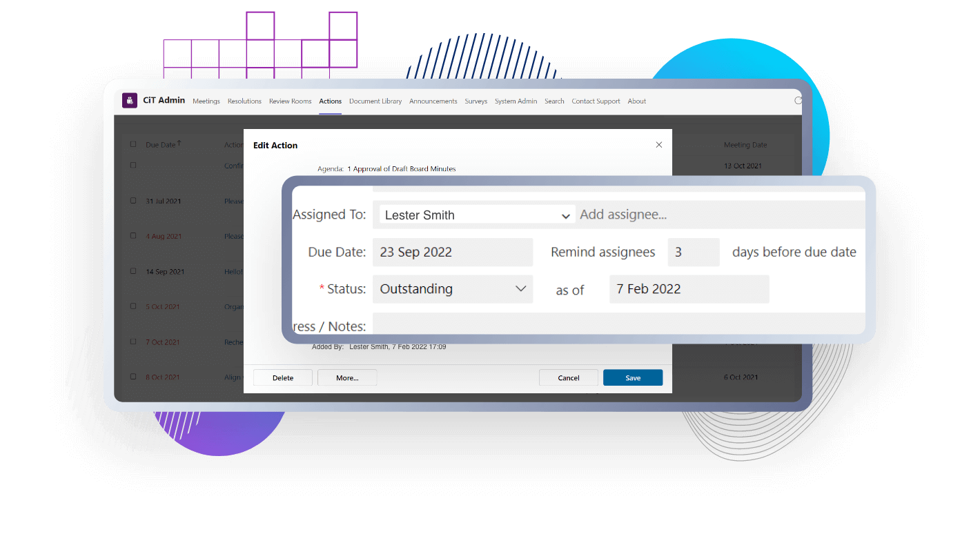Check the 31 Jul 2021 row checkbox
The height and width of the screenshot is (543, 980).
tap(133, 201)
